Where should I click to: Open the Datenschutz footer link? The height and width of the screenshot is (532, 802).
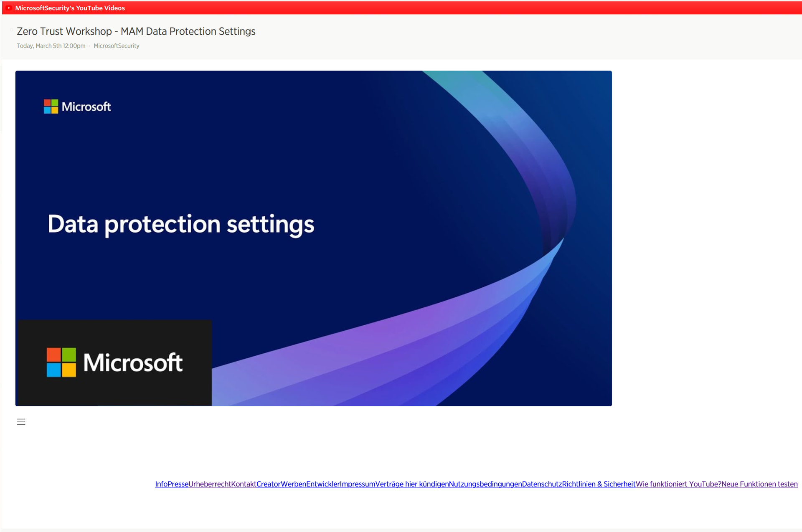coord(542,484)
